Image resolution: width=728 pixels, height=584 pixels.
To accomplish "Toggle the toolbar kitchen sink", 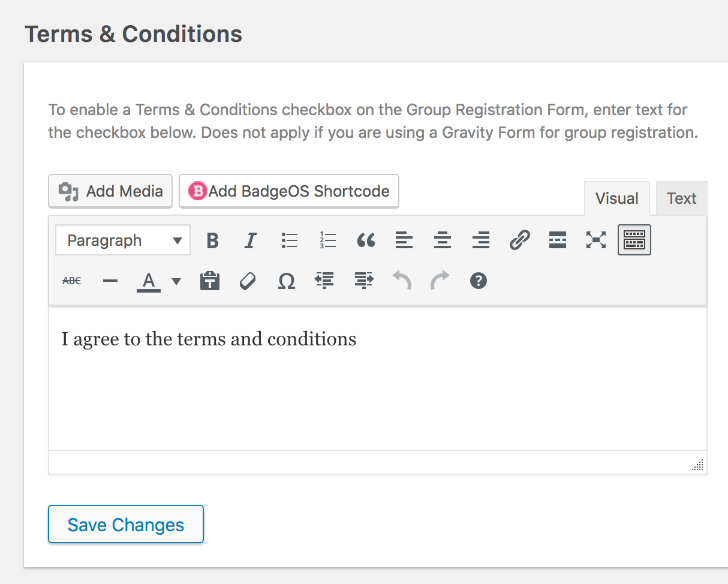I will [x=634, y=240].
